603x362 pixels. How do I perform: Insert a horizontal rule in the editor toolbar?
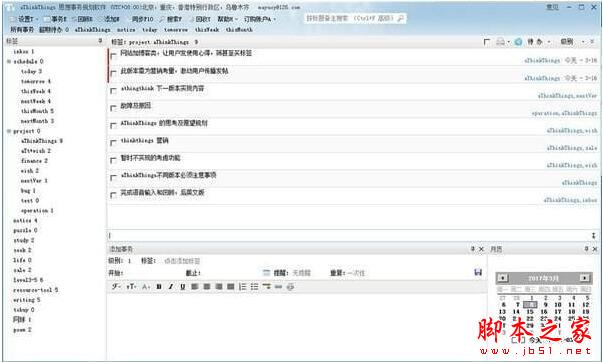(x=267, y=287)
